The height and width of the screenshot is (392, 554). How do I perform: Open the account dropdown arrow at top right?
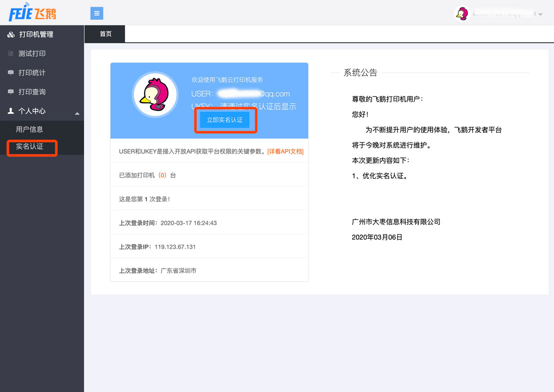540,14
